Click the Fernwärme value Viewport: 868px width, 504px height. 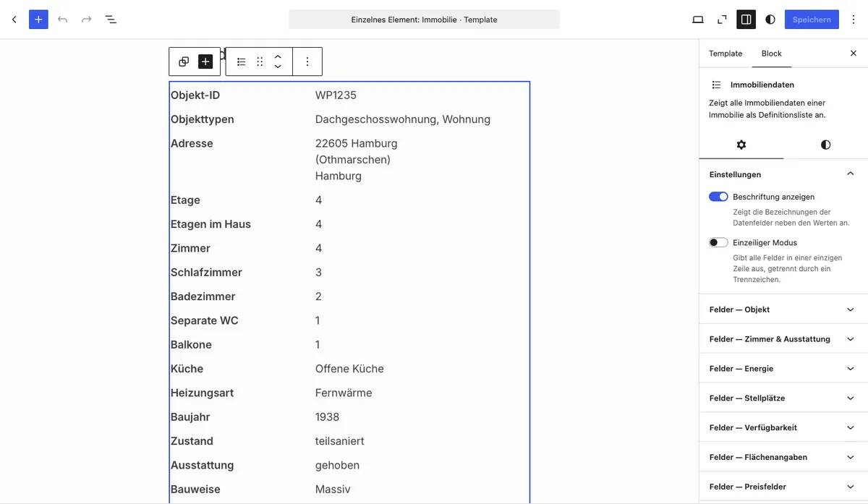(344, 393)
